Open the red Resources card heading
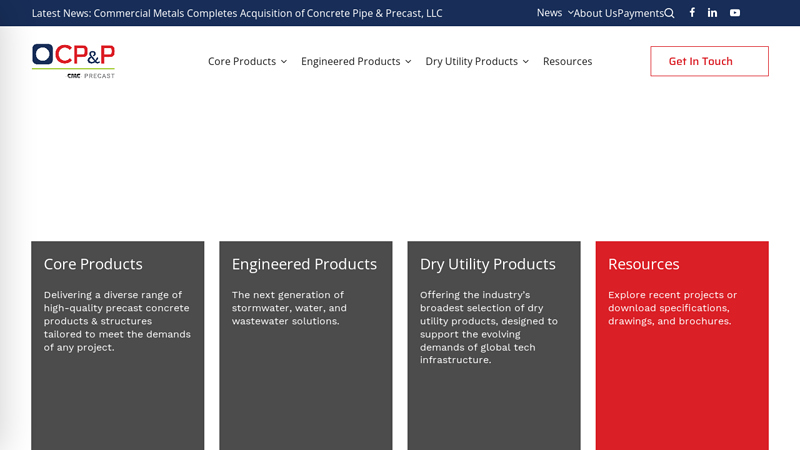Image resolution: width=800 pixels, height=450 pixels. point(643,264)
